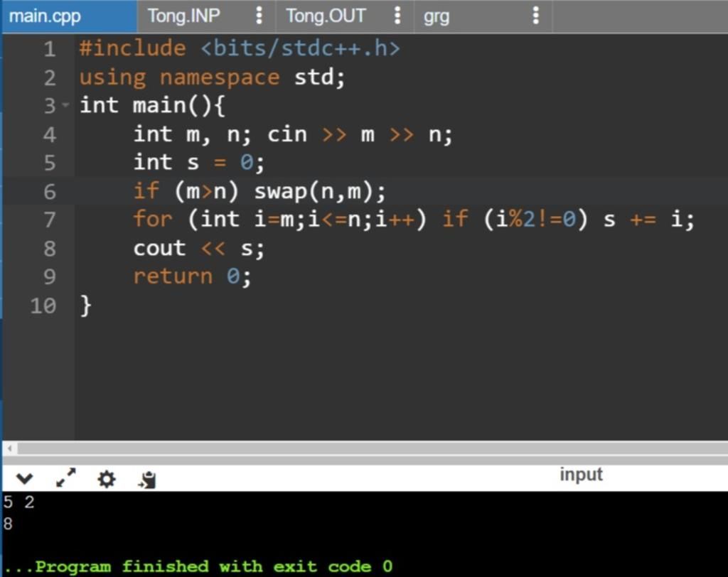Screen dimensions: 728x577
Task: Collapse the console with chevron icon
Action: [x=24, y=479]
